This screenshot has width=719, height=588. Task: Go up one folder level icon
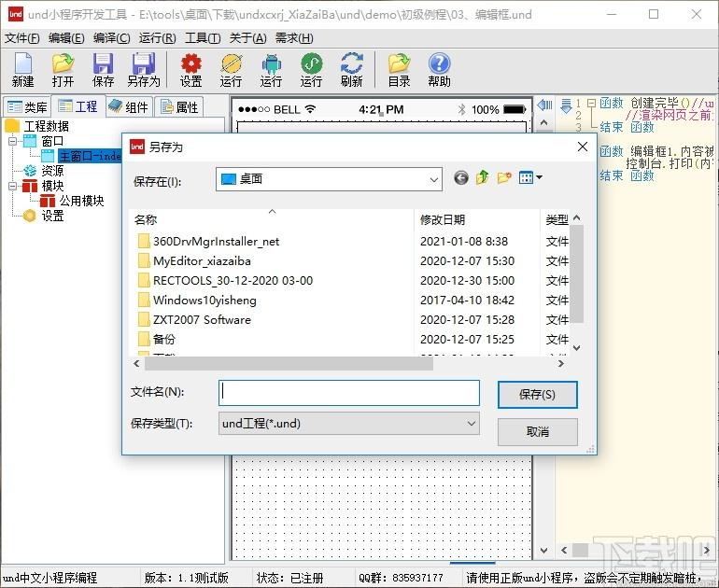(483, 177)
